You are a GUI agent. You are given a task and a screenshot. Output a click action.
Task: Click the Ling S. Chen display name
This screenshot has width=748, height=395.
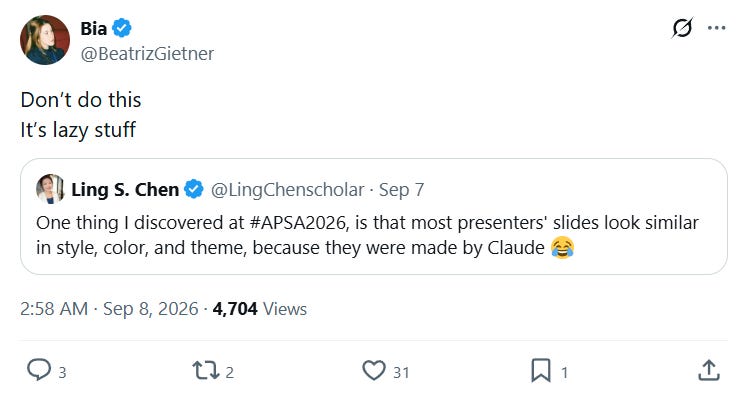(125, 189)
